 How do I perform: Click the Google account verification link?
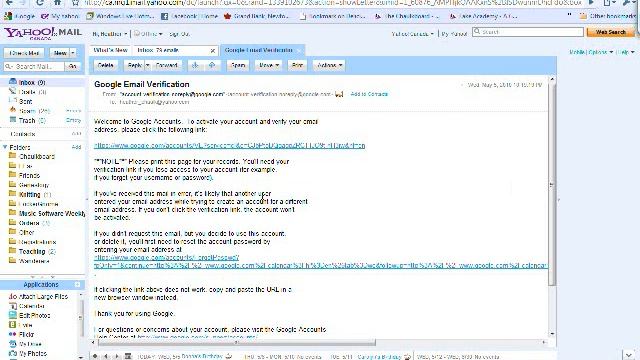(229, 146)
